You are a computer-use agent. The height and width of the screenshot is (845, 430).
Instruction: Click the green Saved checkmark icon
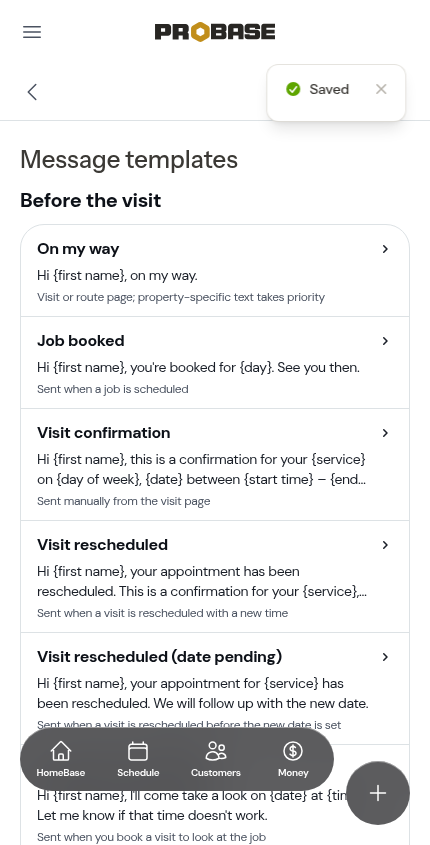[x=293, y=89]
